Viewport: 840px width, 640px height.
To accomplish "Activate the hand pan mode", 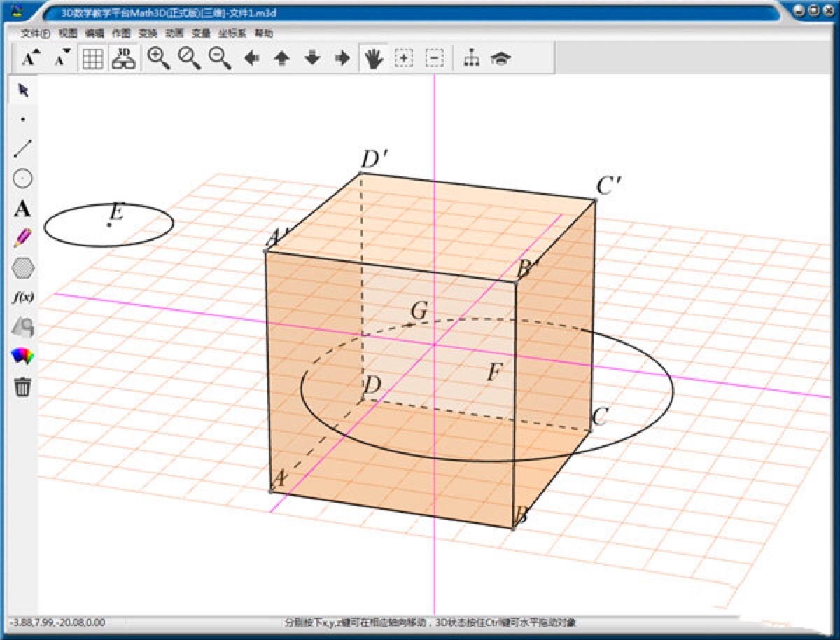I will click(374, 59).
